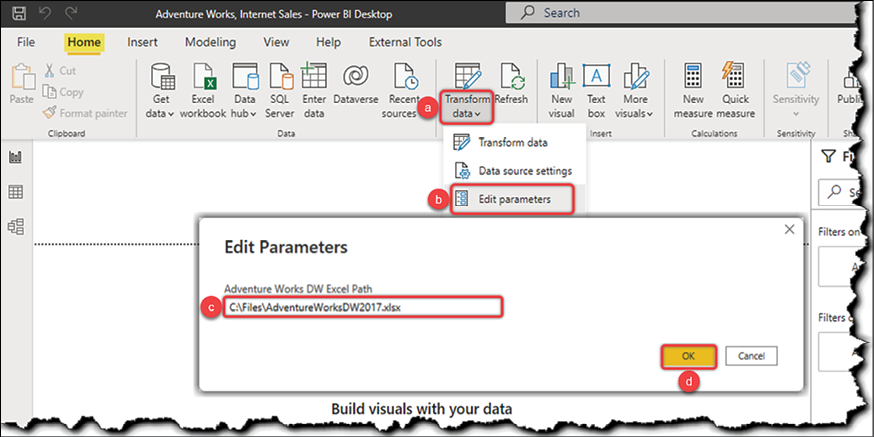Click the Filters pane funnel icon
Viewport: 874px width, 437px height.
click(x=830, y=157)
